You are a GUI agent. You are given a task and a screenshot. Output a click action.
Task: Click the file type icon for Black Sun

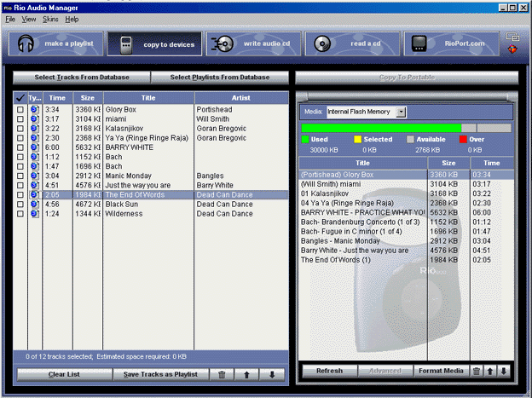(x=35, y=205)
